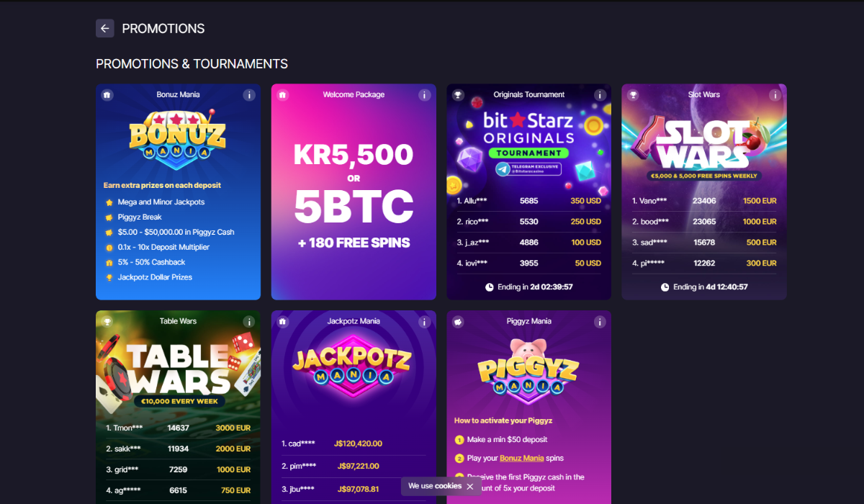Open the cookies link in the notice
The height and width of the screenshot is (504, 864).
pos(448,486)
